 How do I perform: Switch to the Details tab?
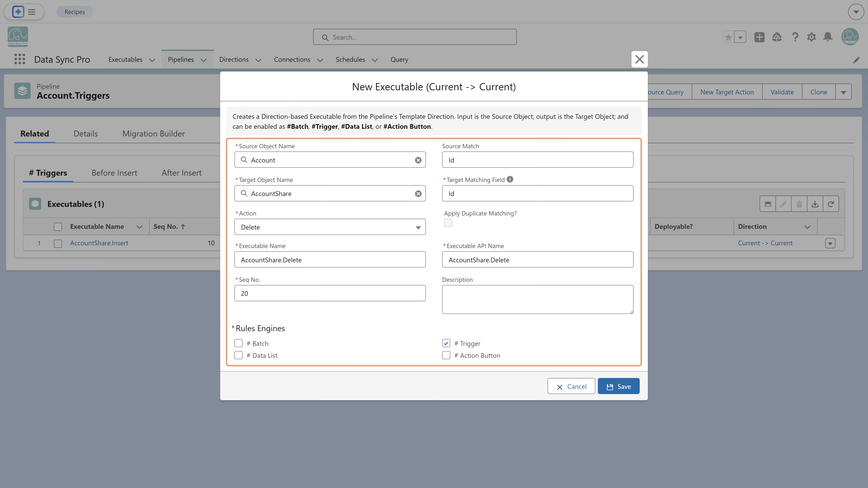coord(86,134)
